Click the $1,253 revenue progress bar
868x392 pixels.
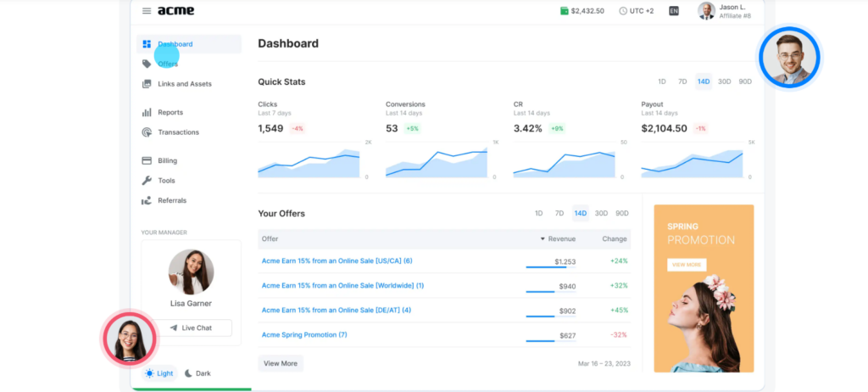[551, 267]
